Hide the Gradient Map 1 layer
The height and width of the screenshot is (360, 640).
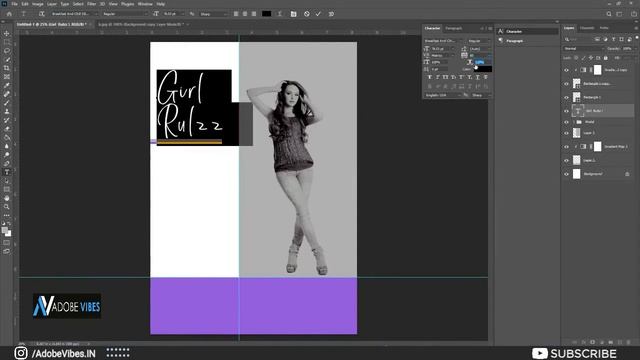(x=566, y=147)
